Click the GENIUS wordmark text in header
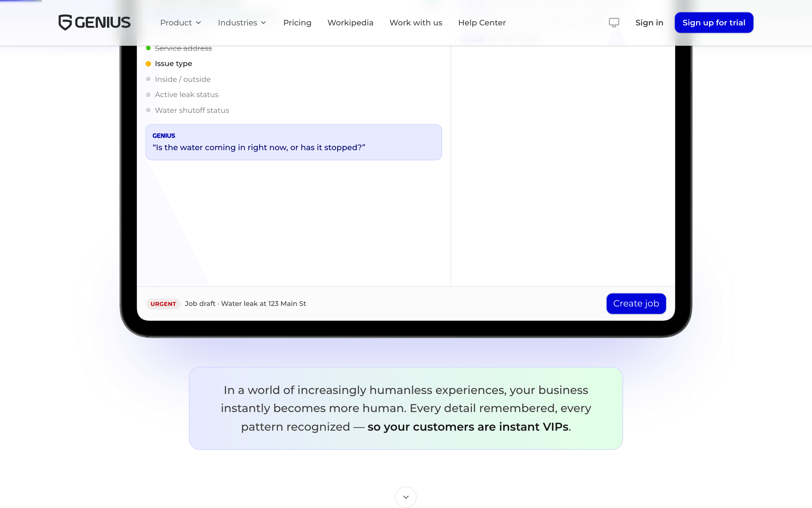 coord(103,23)
